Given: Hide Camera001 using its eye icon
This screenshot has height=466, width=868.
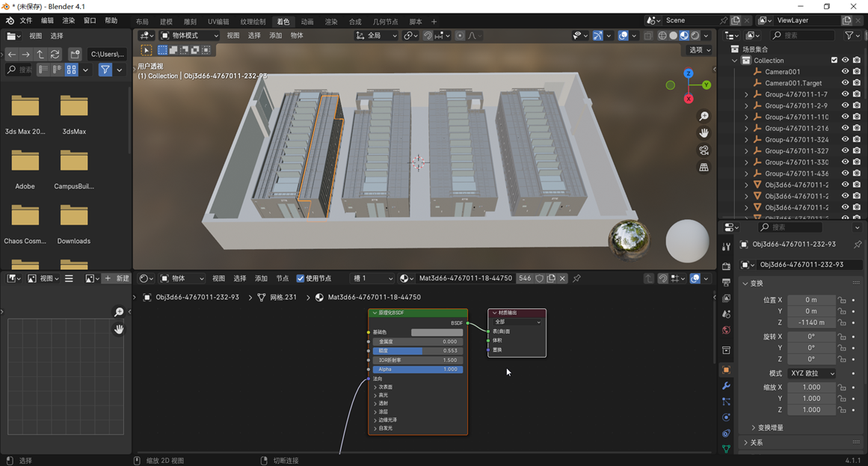Looking at the screenshot, I should pyautogui.click(x=845, y=72).
